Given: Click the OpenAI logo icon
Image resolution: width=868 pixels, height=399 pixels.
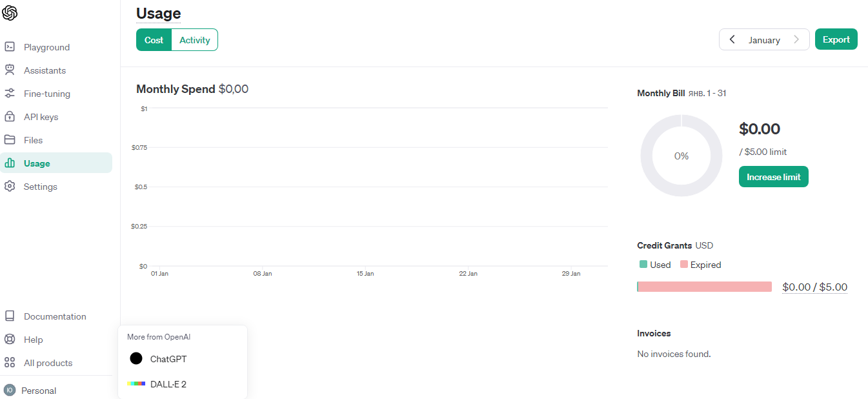Looking at the screenshot, I should 10,12.
